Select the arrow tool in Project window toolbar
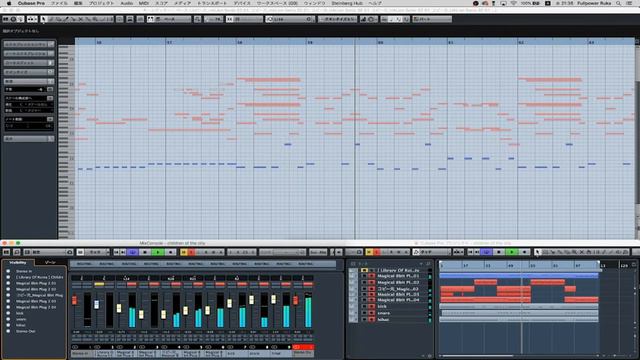 (538, 252)
